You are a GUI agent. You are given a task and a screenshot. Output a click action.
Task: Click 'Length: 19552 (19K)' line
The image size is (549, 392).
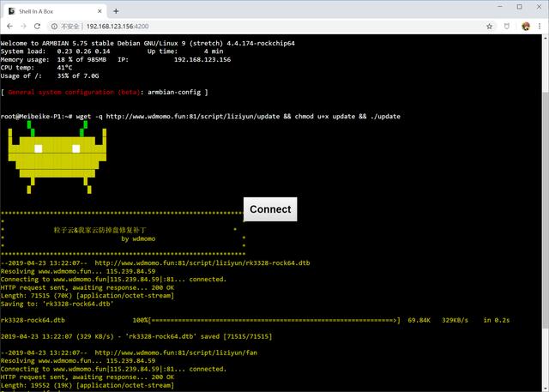(87, 385)
